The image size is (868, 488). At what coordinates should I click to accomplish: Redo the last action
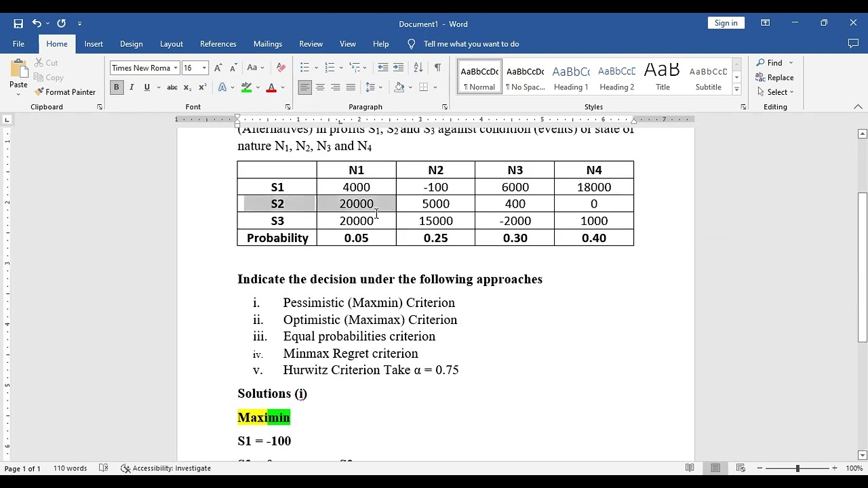tap(61, 24)
